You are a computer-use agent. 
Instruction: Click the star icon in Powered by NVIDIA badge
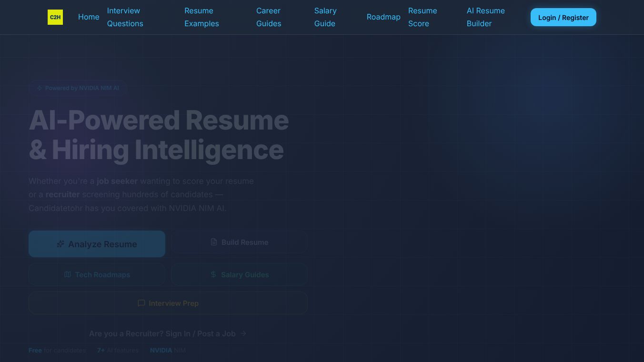point(40,88)
